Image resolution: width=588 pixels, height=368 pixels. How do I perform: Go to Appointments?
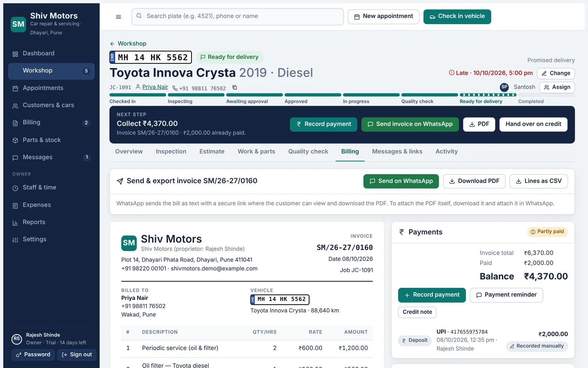coord(51,88)
